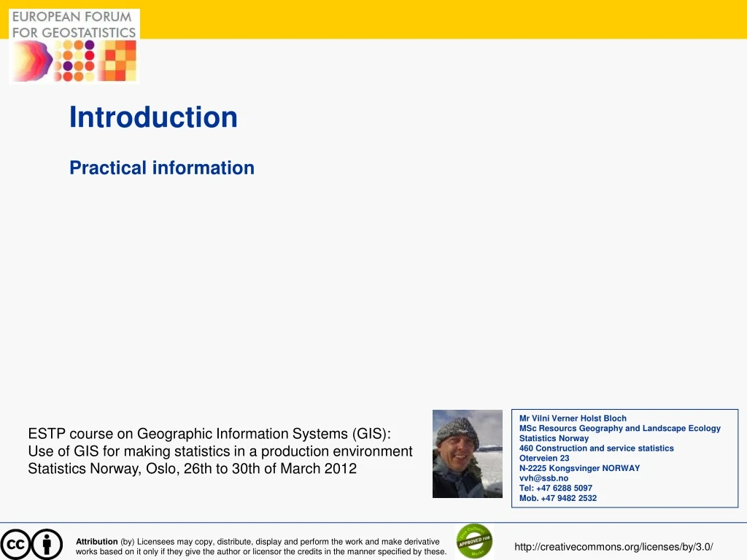Click the European Forum for Geostatistics logo
Viewport: 747px width, 560px height.
point(74,47)
